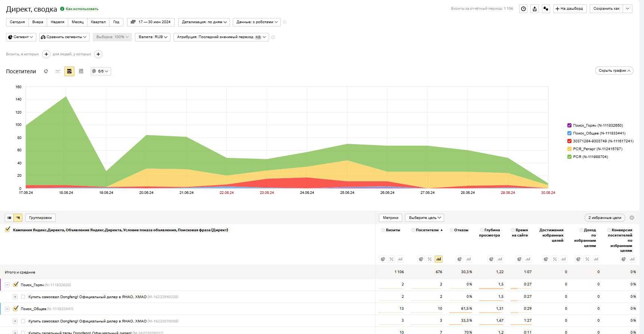
Task: Click the thumbs up-down feedback icon
Action: coord(546,9)
